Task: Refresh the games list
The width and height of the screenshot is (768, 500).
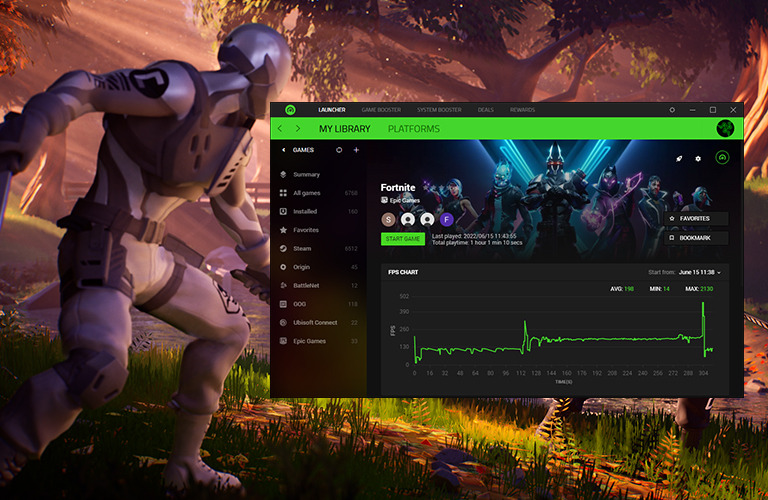Action: click(340, 150)
